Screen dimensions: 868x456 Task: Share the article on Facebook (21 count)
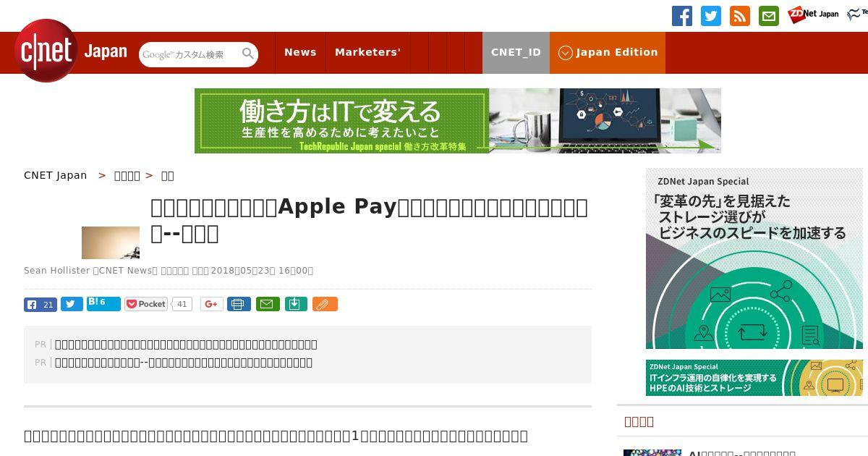tap(41, 304)
